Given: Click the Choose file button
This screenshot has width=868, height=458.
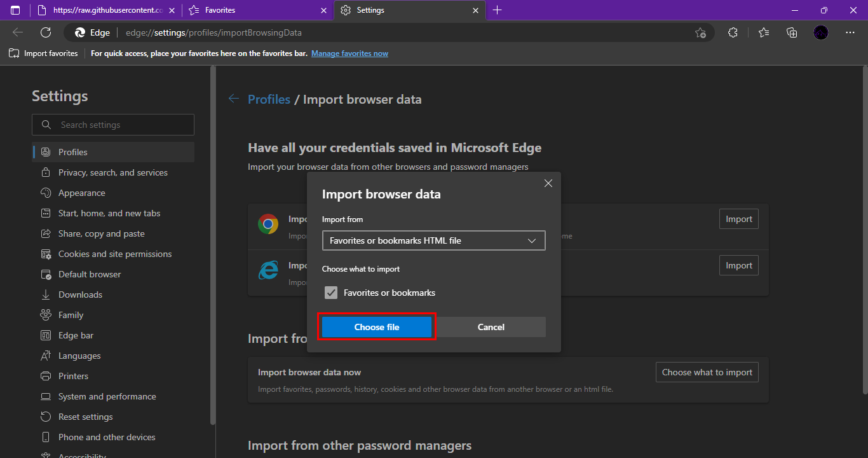Looking at the screenshot, I should pyautogui.click(x=376, y=326).
